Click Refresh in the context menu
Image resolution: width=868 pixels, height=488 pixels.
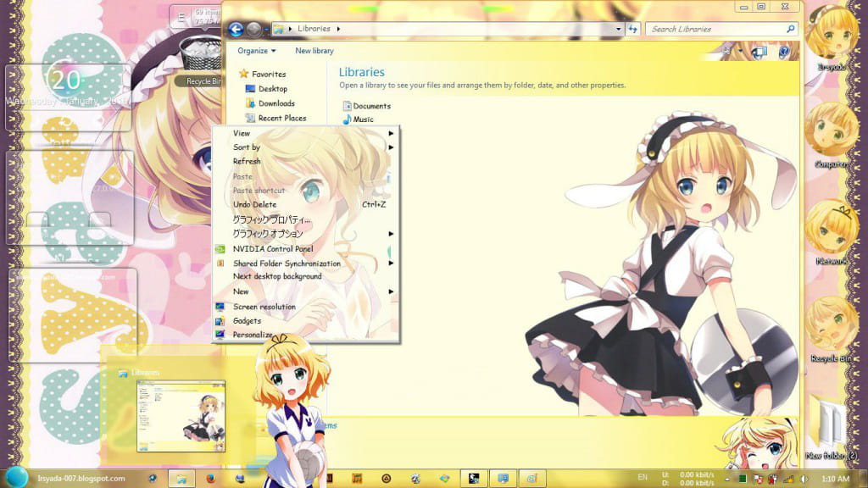tap(247, 161)
